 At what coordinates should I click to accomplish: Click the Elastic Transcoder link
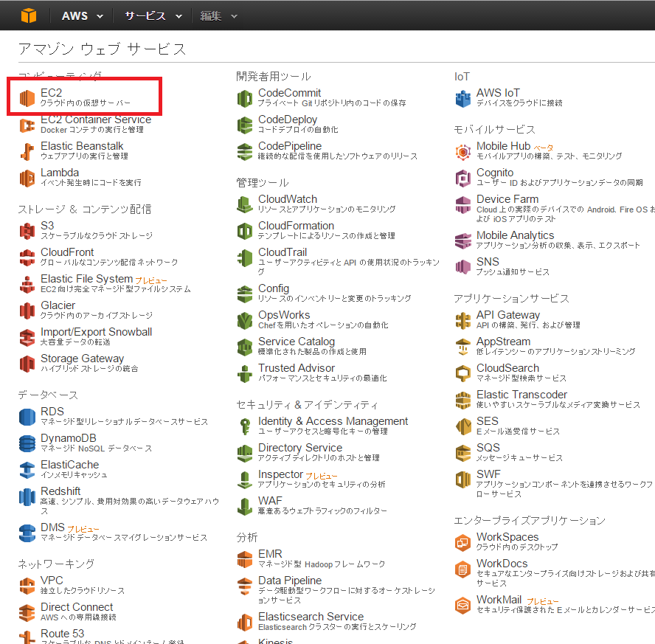tap(521, 394)
